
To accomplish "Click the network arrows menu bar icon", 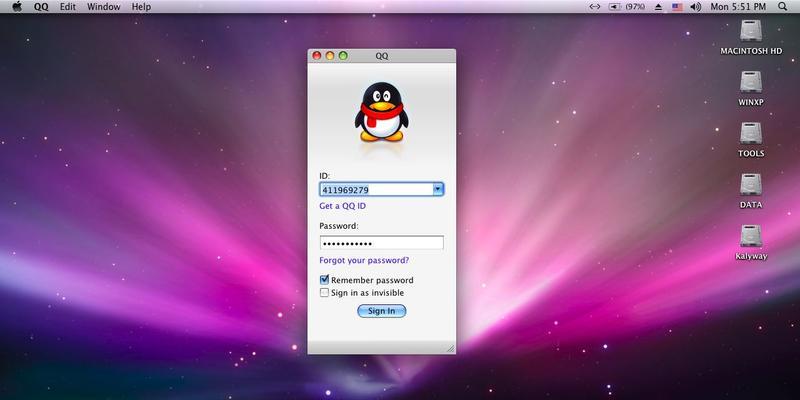I will click(594, 7).
